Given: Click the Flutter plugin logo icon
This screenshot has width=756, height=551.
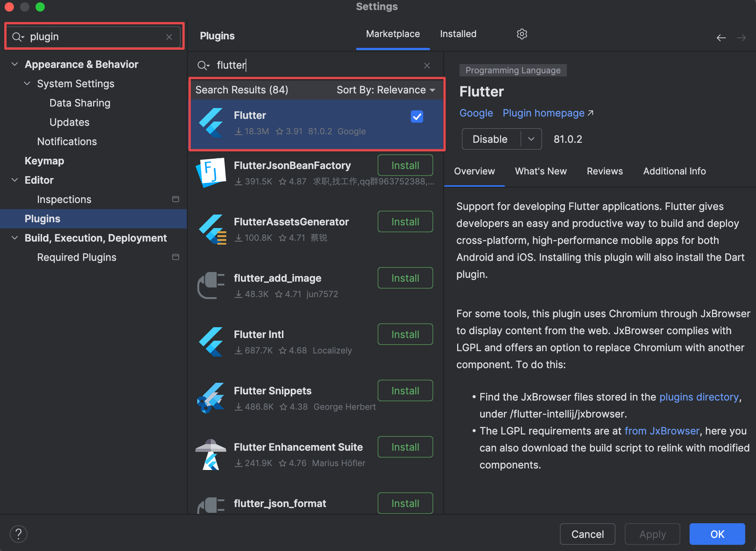Looking at the screenshot, I should click(211, 123).
